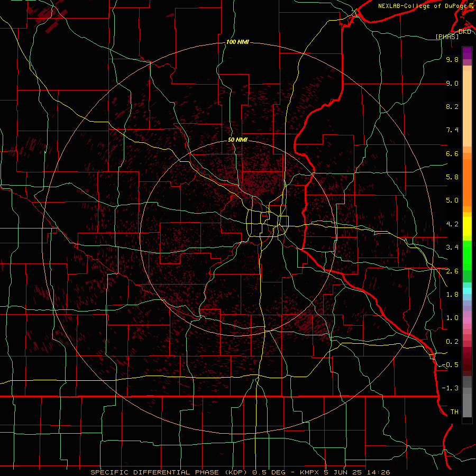
Task: Click the 3.4 legend value
Action: 452,248
